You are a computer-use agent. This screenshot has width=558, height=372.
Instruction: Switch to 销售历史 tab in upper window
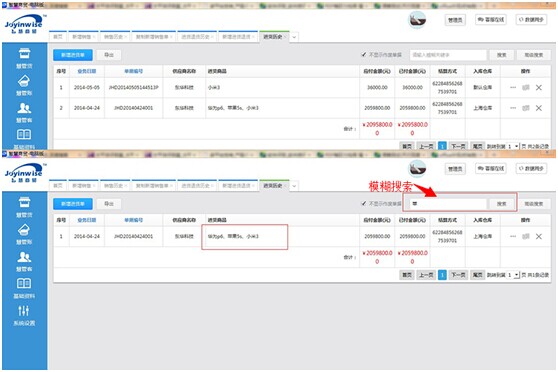point(115,36)
